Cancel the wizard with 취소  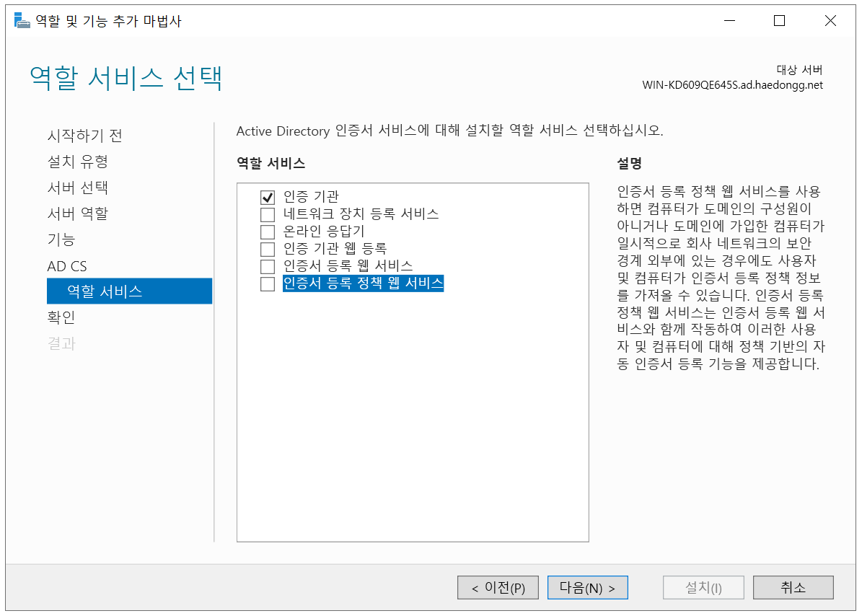click(793, 587)
